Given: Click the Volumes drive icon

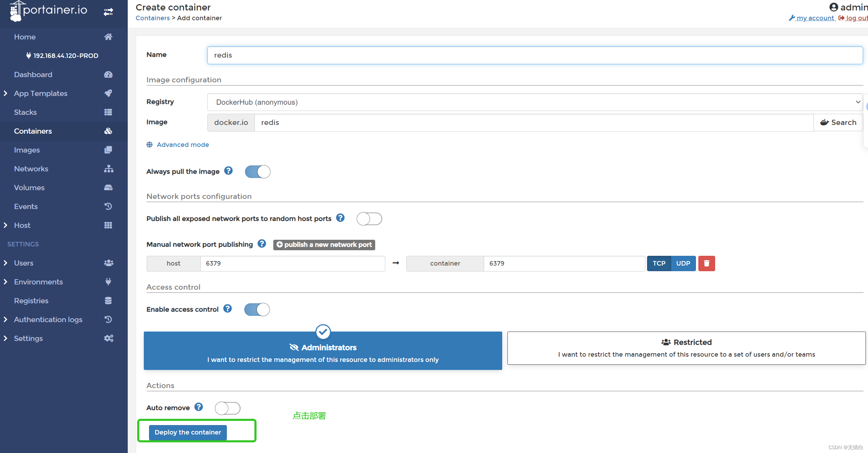Looking at the screenshot, I should (x=108, y=187).
